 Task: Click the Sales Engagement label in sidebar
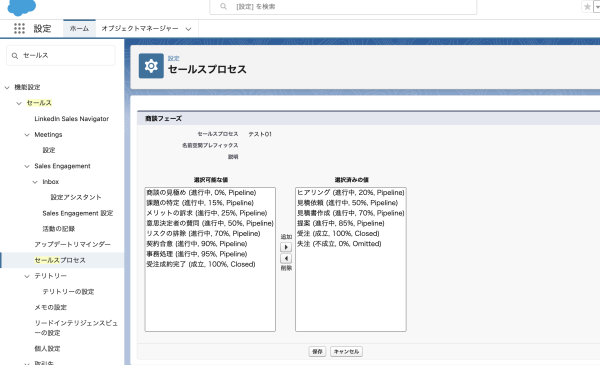[x=62, y=166]
